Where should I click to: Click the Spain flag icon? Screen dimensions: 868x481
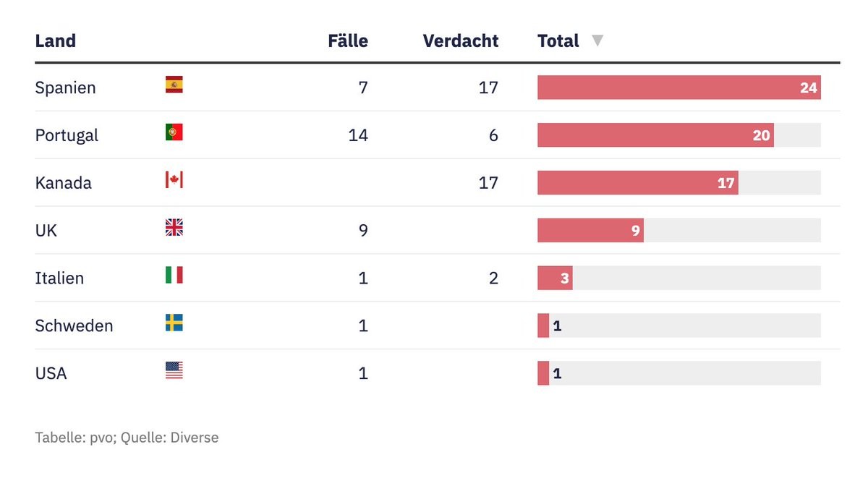pyautogui.click(x=174, y=85)
